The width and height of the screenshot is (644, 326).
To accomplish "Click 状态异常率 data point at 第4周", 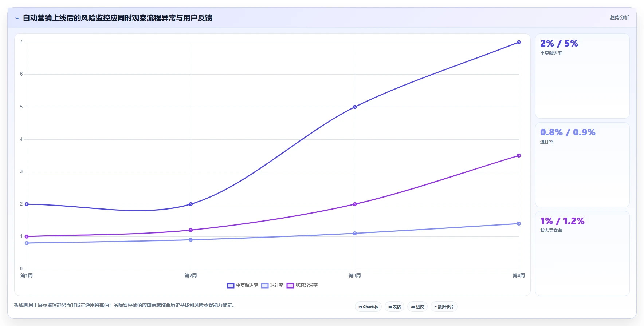I will click(x=519, y=156).
